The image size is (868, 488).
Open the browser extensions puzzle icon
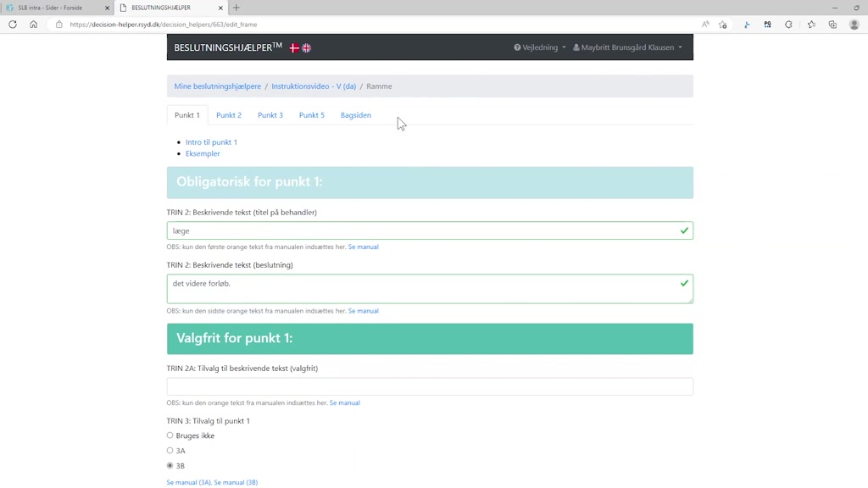[x=788, y=25]
